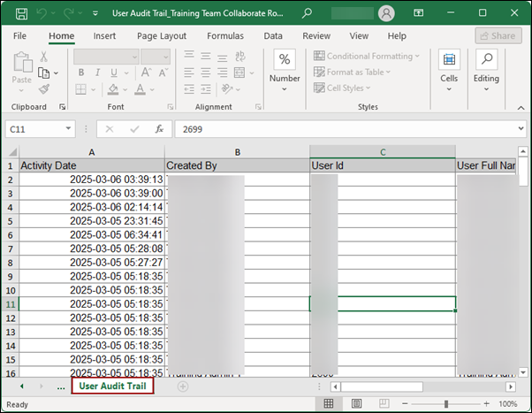This screenshot has height=413, width=532.
Task: Switch to Page Break Preview in status bar
Action: tap(383, 404)
